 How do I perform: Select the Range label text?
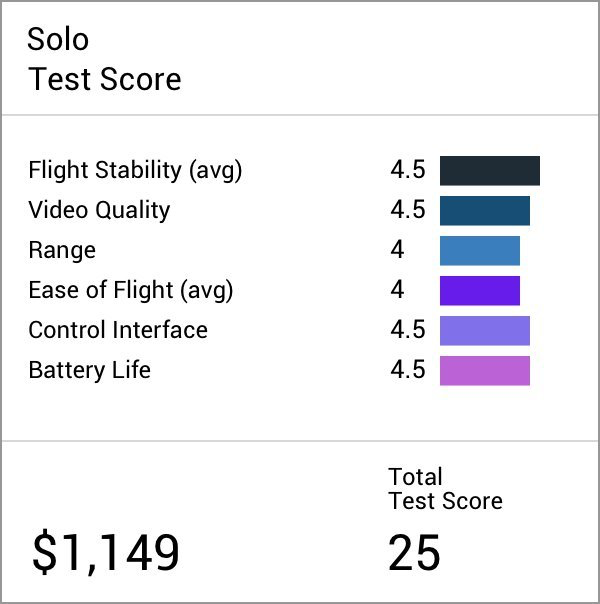62,251
